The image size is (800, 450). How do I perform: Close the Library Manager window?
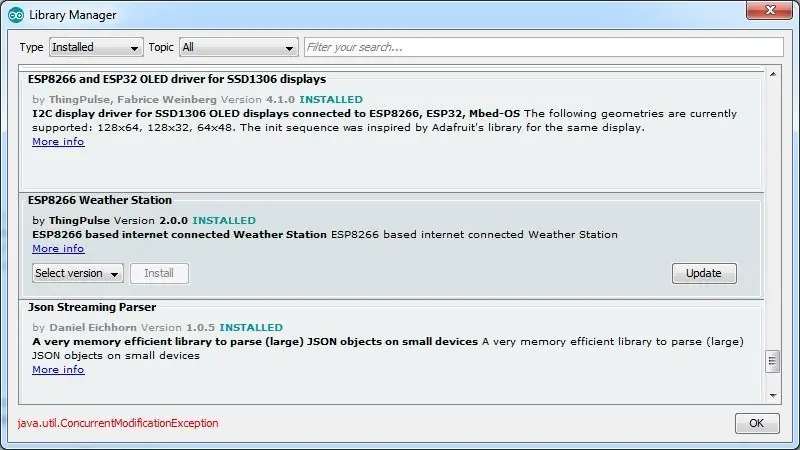[x=770, y=10]
